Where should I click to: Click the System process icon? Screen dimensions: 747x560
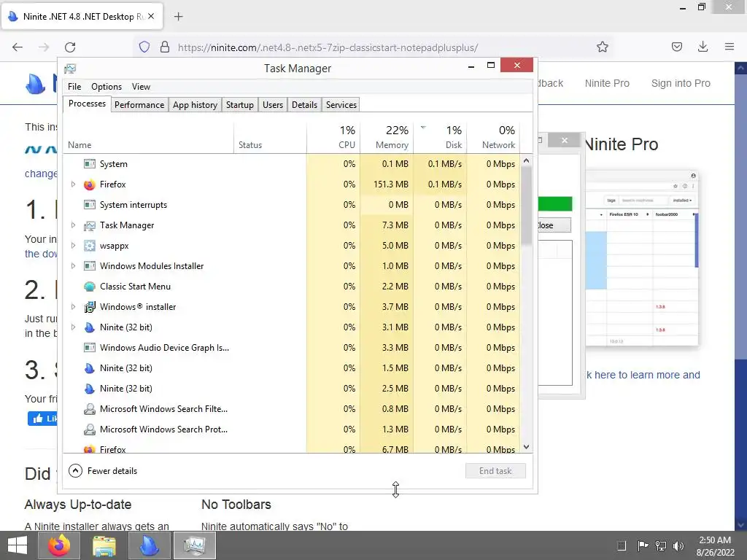coord(89,164)
